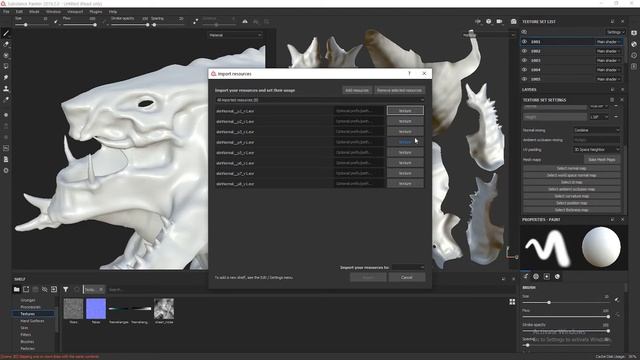Click the first resource's optional prefix path field
Viewport: 640px width, 360px height.
click(359, 111)
